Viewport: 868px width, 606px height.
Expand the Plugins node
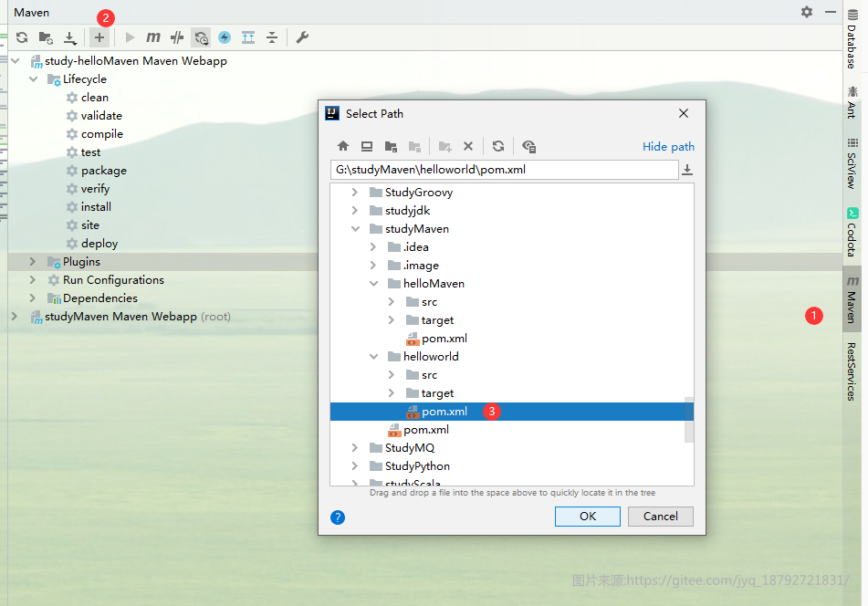(x=33, y=262)
